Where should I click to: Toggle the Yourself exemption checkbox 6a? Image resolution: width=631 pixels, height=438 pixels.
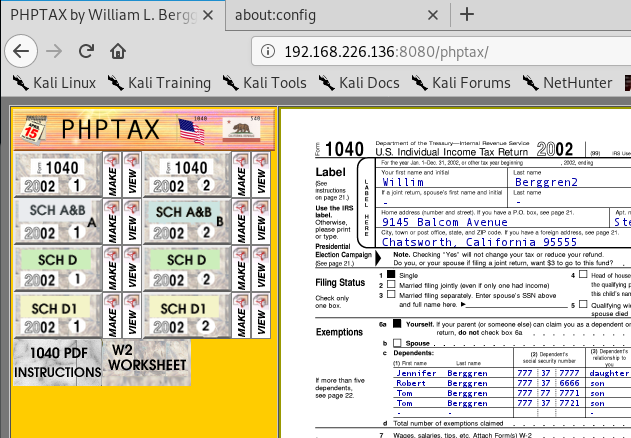click(x=397, y=323)
